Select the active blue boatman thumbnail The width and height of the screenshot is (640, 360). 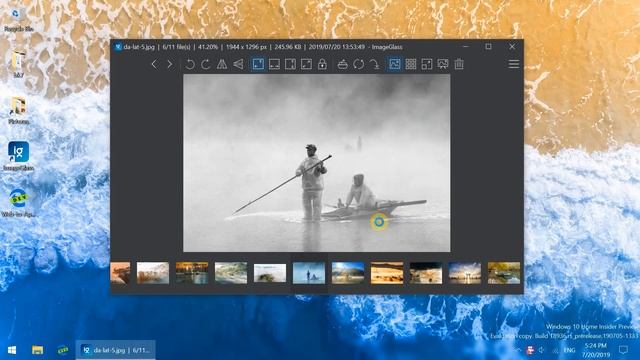(309, 273)
